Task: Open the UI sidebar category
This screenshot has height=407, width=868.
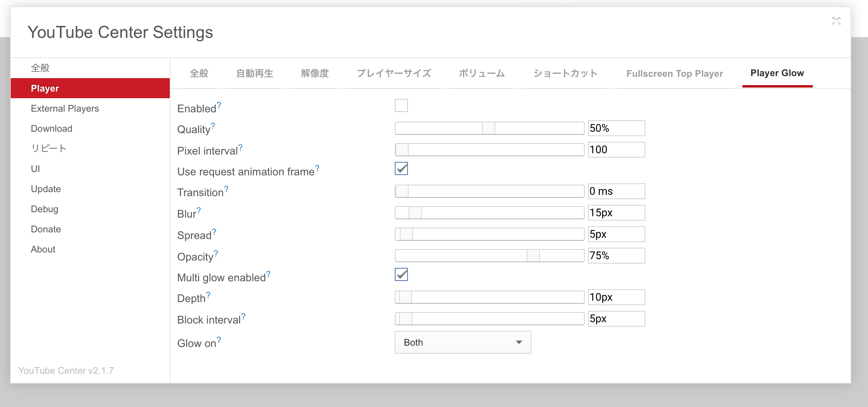Action: coord(90,169)
